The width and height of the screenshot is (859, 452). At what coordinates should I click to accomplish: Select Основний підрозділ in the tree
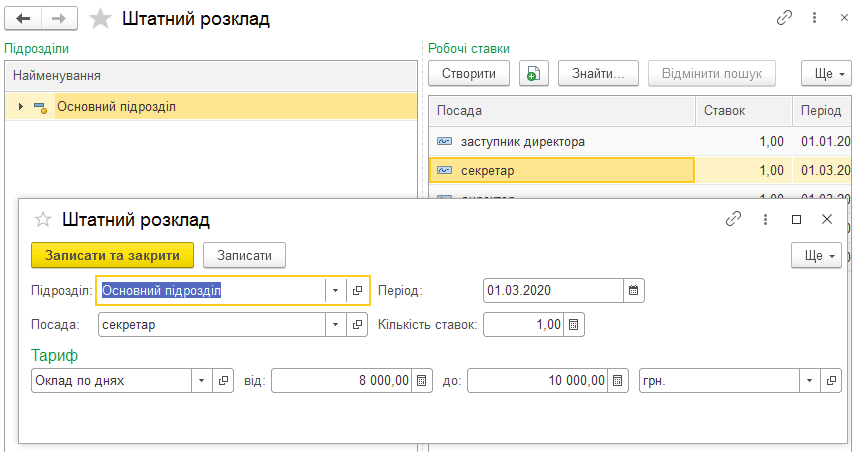tap(211, 106)
